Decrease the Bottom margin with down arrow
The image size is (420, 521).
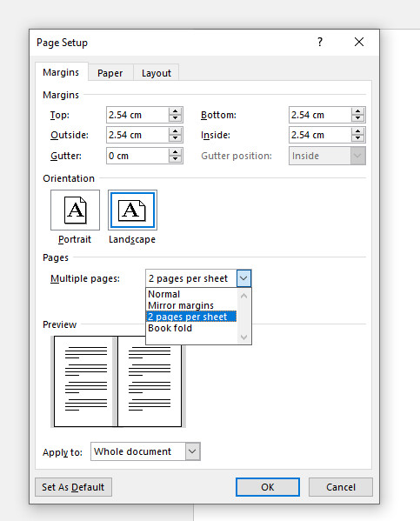point(358,118)
